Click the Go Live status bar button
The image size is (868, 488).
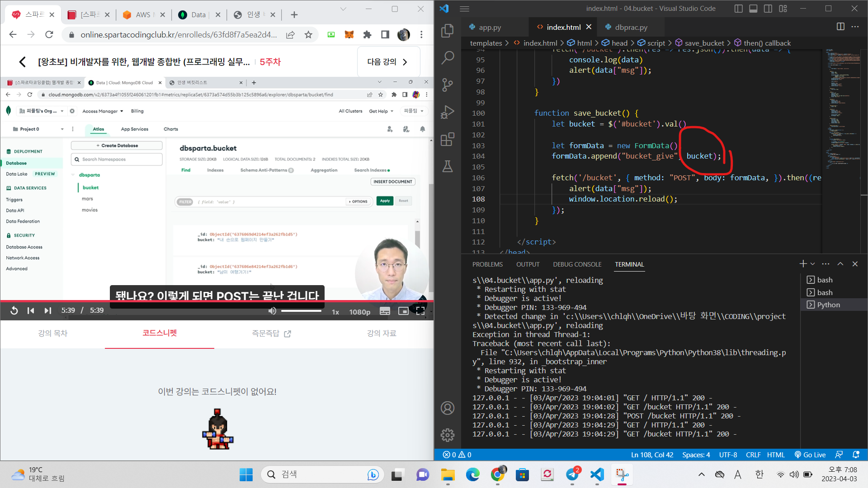810,455
